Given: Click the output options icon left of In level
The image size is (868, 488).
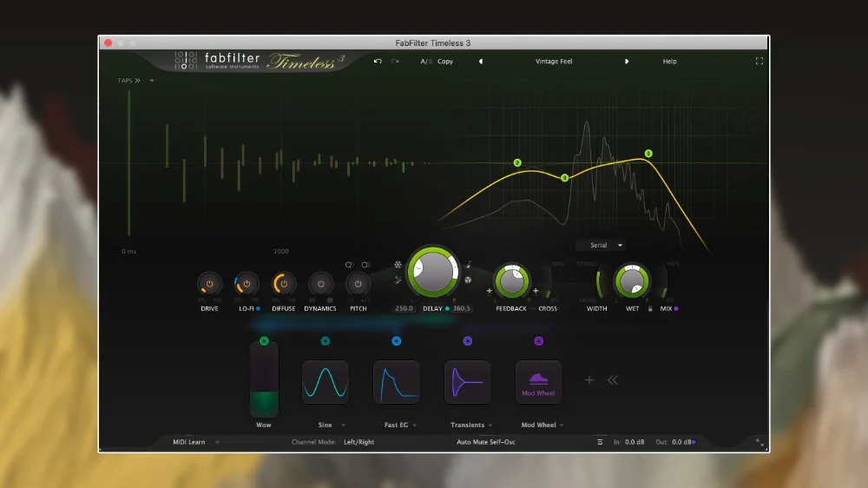Looking at the screenshot, I should tap(600, 442).
